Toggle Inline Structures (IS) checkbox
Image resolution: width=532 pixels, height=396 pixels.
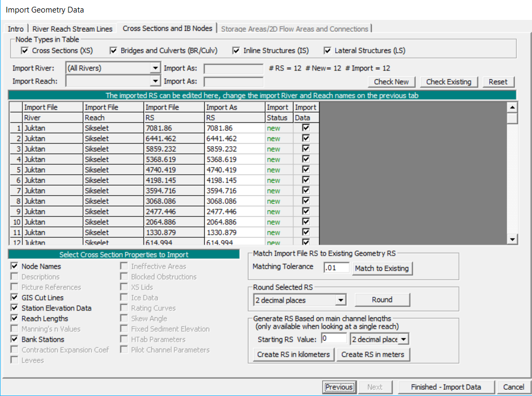[x=236, y=51]
